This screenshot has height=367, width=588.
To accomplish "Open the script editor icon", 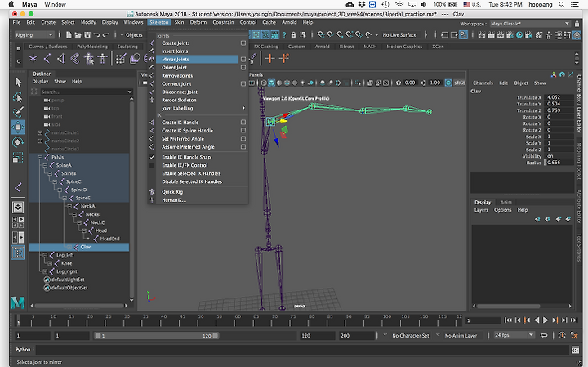I will coord(575,350).
